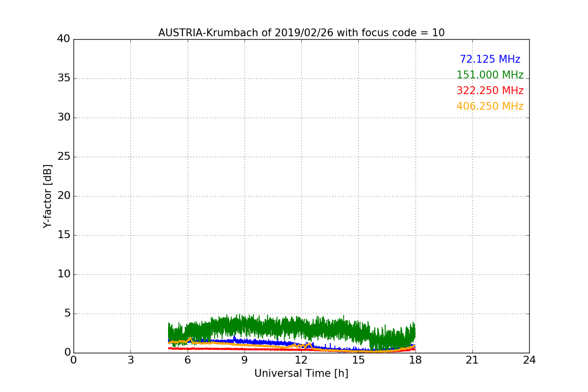Click the x-axis tick label 18
Image resolution: width=588 pixels, height=392 pixels.
pos(416,360)
